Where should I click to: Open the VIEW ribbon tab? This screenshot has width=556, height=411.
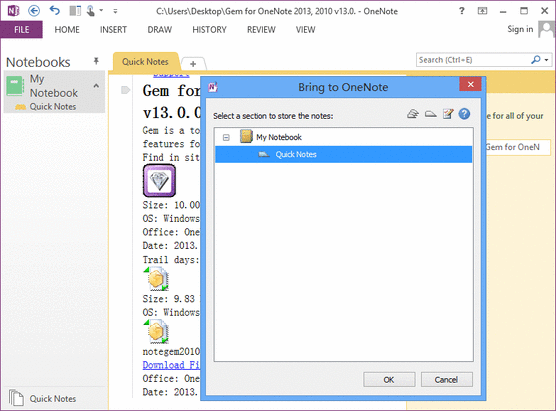(x=305, y=30)
